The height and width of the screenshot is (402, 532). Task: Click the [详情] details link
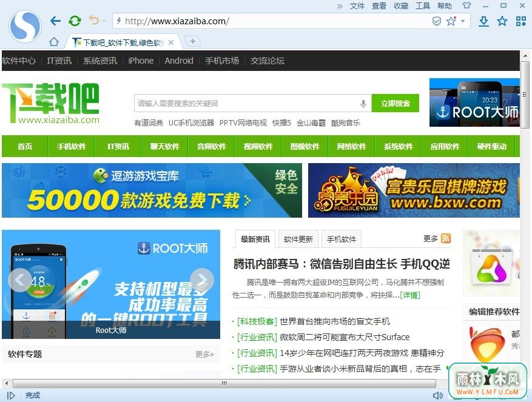(410, 295)
